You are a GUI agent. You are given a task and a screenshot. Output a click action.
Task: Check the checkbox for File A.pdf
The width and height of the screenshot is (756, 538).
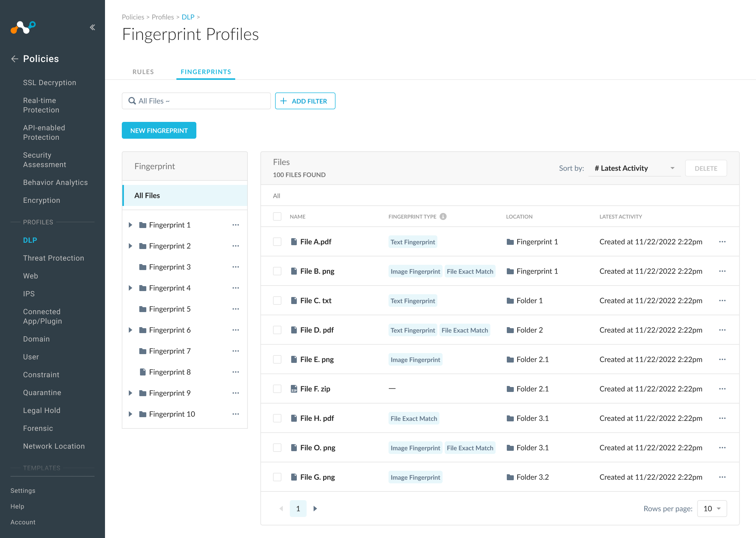(277, 242)
